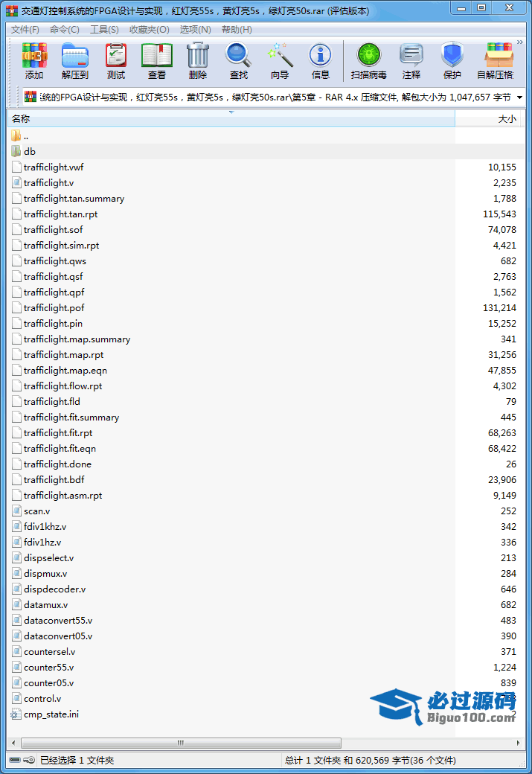Show archive 信息 (Info) icon
The width and height of the screenshot is (532, 774).
[321, 61]
